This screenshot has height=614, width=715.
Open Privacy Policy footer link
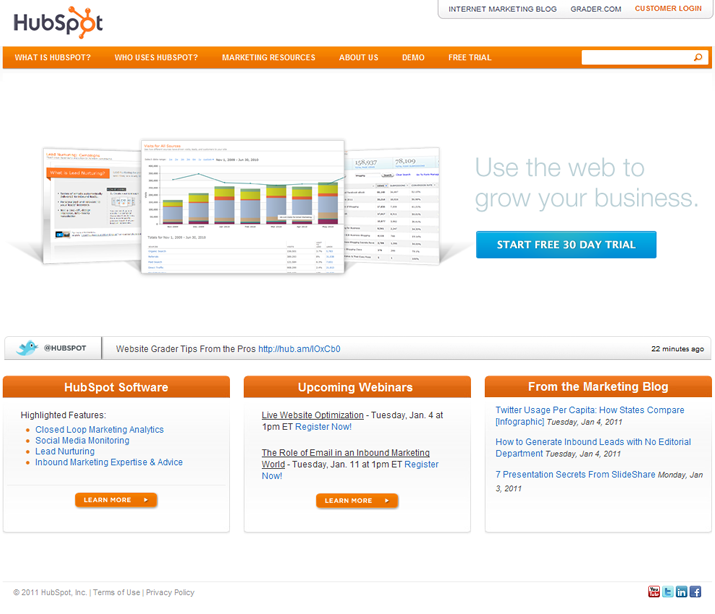click(x=170, y=592)
